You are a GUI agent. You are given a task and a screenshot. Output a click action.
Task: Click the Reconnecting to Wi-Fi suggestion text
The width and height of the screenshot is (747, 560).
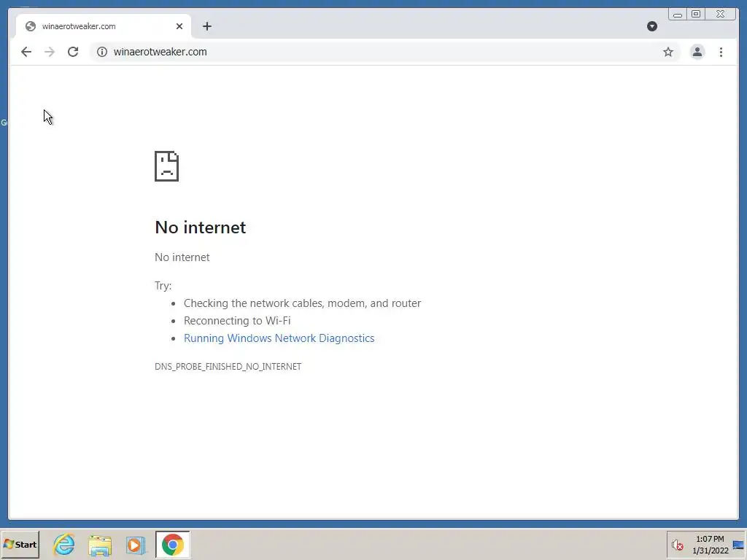click(x=237, y=321)
